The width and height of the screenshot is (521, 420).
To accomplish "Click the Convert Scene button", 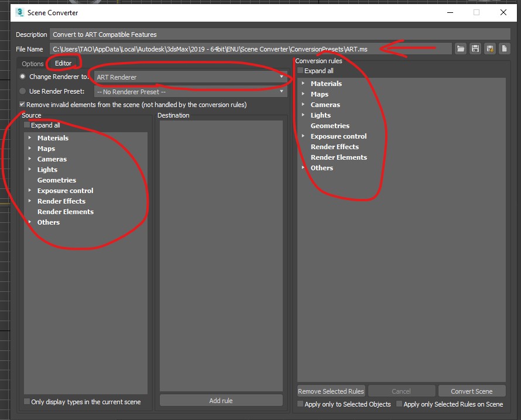I will point(471,391).
